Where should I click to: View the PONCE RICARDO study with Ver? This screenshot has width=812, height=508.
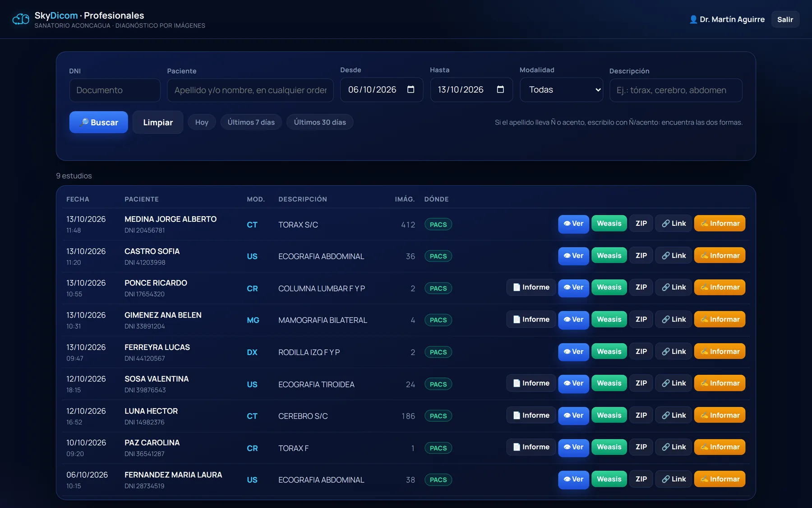coord(573,288)
